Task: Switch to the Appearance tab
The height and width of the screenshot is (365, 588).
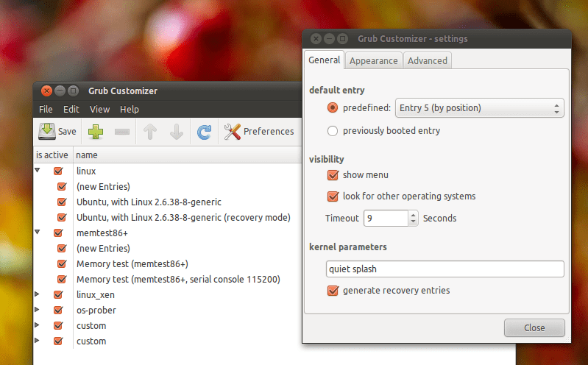Action: (x=374, y=61)
